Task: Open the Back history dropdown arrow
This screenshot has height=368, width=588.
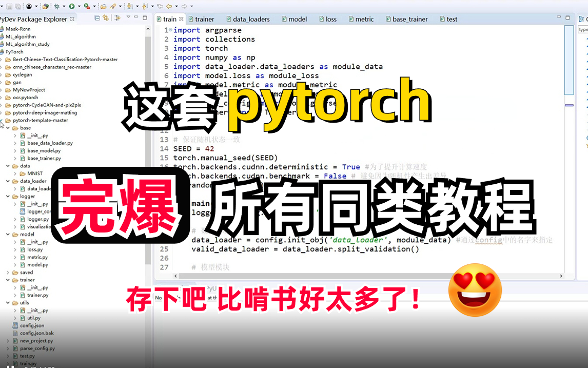Action: pyautogui.click(x=177, y=6)
